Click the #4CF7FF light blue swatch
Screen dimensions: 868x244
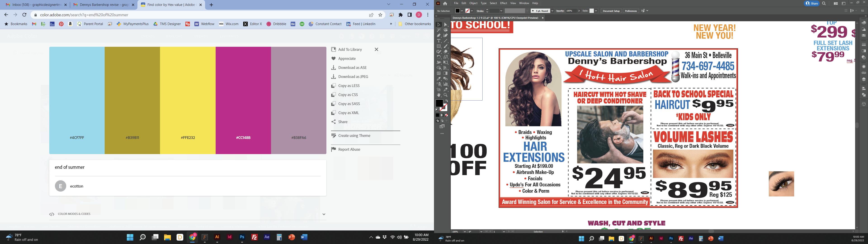click(77, 100)
